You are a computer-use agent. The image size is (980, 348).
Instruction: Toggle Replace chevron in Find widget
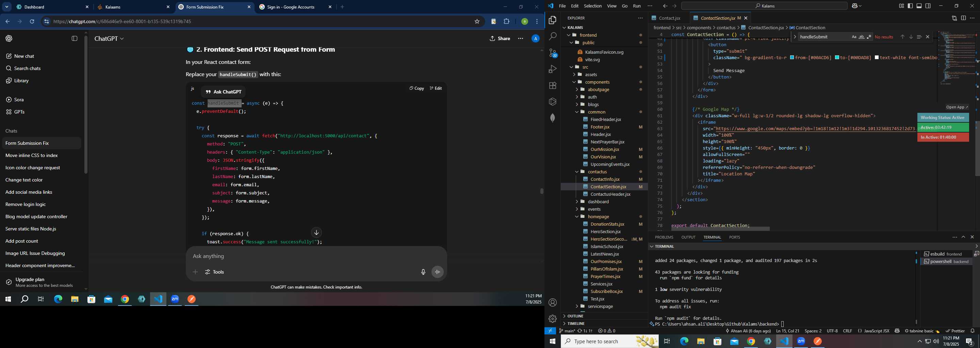(795, 37)
